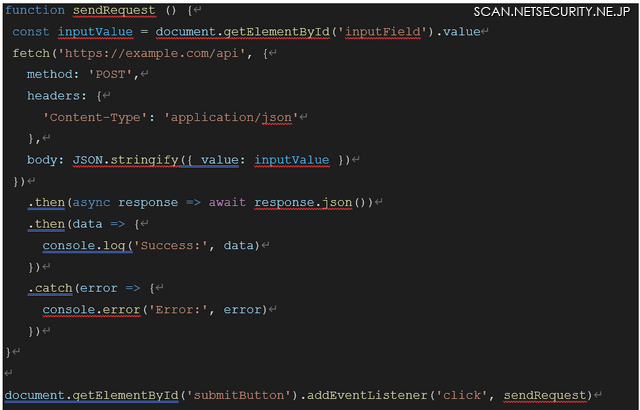640x410 pixels.
Task: Click the headers property name
Action: (x=56, y=96)
